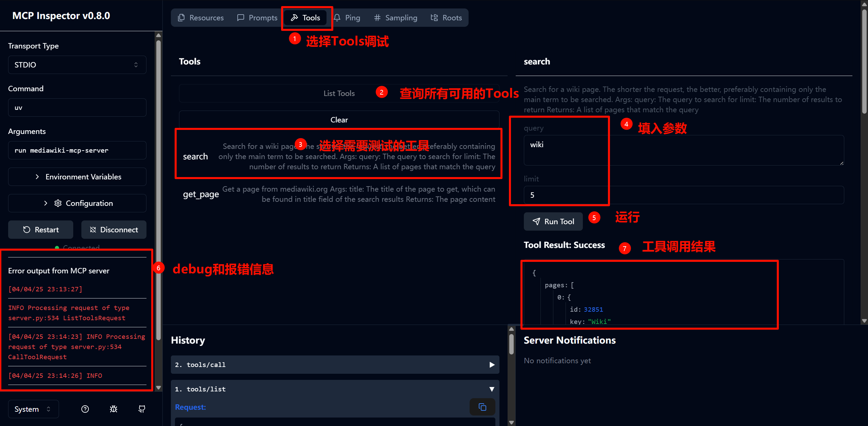Image resolution: width=868 pixels, height=426 pixels.
Task: Switch to the Resources tab
Action: tap(201, 18)
